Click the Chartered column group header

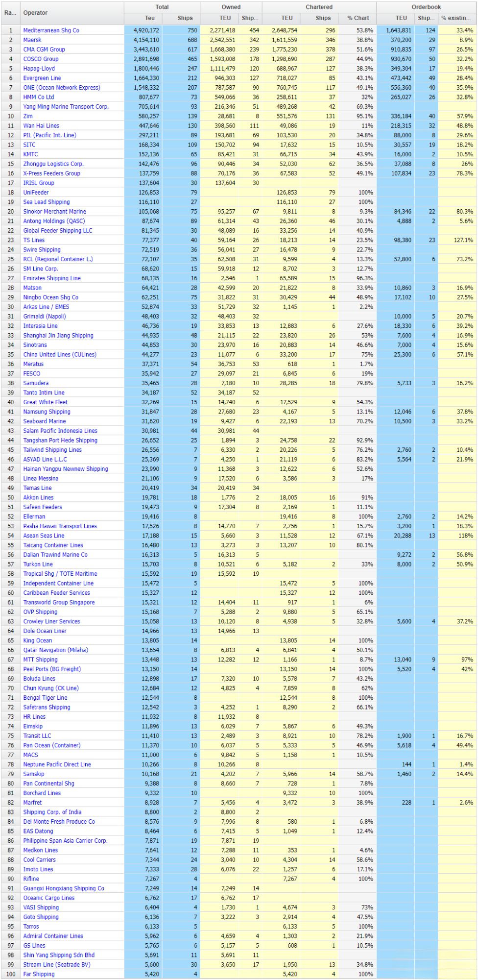[x=319, y=7]
